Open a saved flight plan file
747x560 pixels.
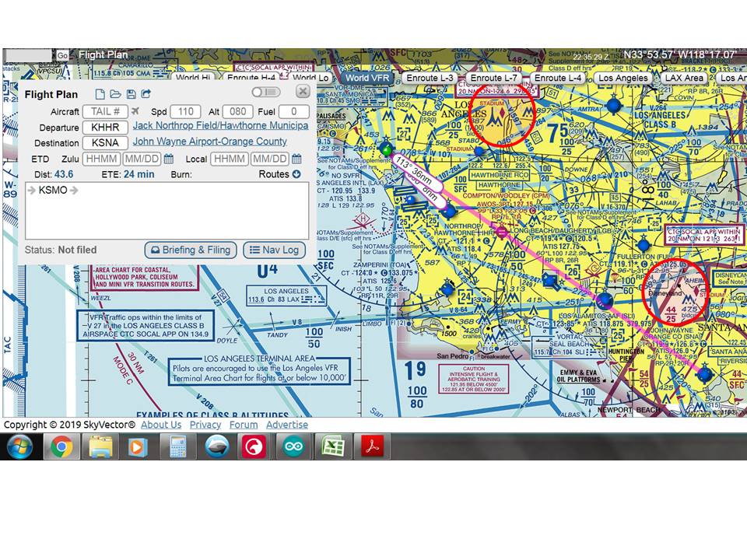click(117, 93)
